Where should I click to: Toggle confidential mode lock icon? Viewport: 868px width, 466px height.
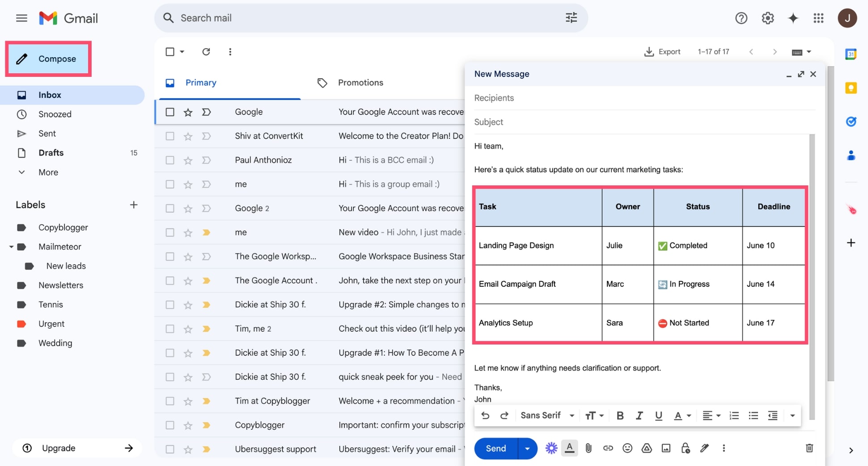[685, 448]
